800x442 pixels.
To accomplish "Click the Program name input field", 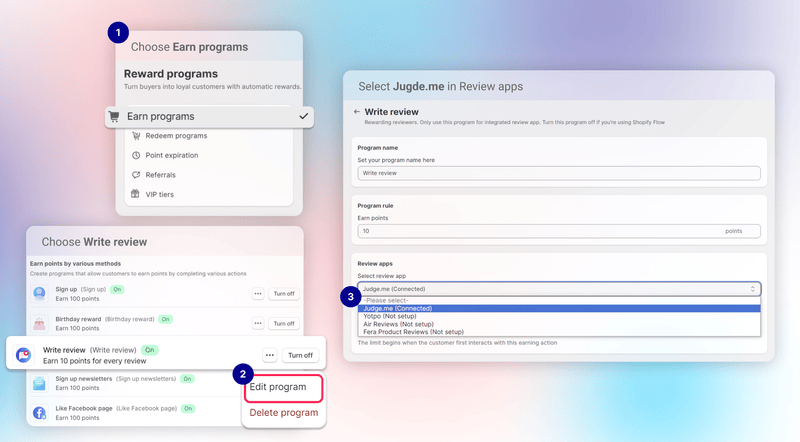I will point(559,173).
